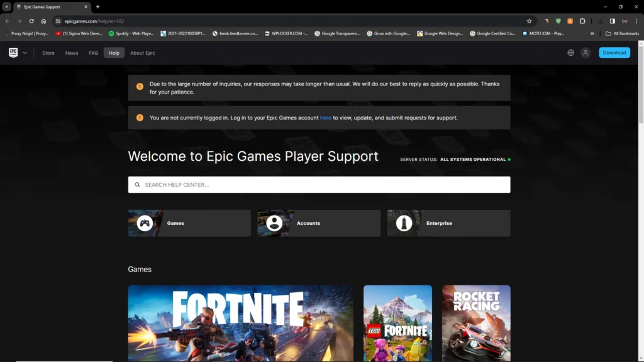Click the user account profile icon
The width and height of the screenshot is (644, 362).
586,53
